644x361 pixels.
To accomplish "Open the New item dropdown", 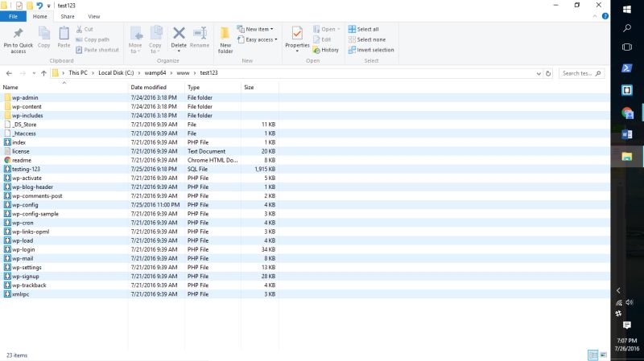I will (255, 29).
